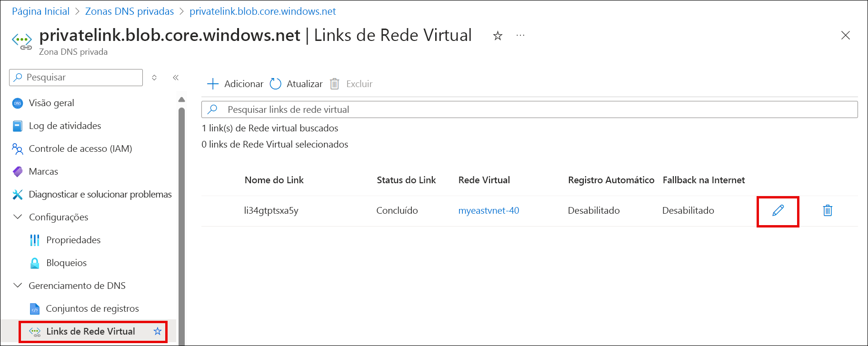Open Conjuntos de registros via its icon
The image size is (868, 346).
coord(34,308)
